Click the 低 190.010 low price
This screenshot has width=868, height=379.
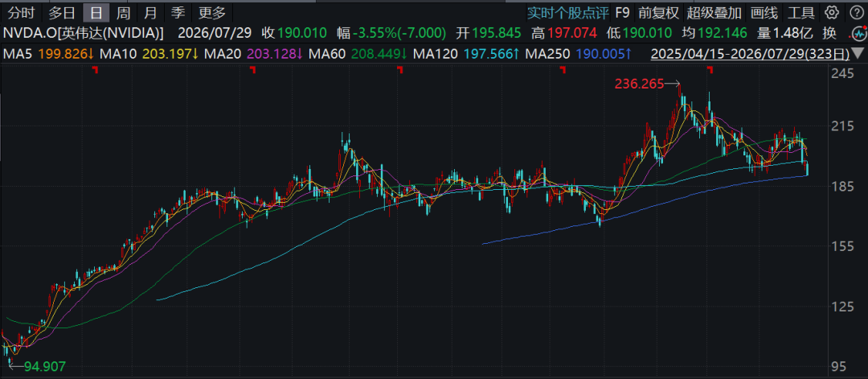click(x=640, y=33)
